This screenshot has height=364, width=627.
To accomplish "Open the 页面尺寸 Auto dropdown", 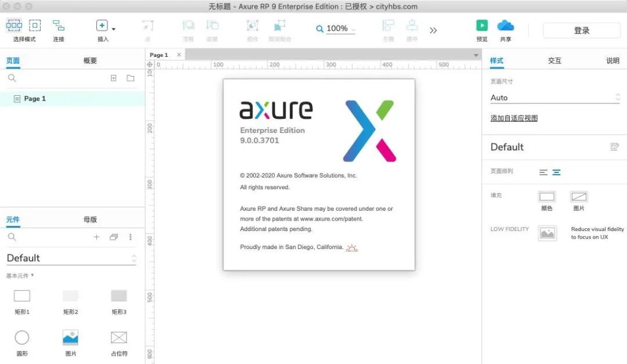I will click(x=555, y=98).
